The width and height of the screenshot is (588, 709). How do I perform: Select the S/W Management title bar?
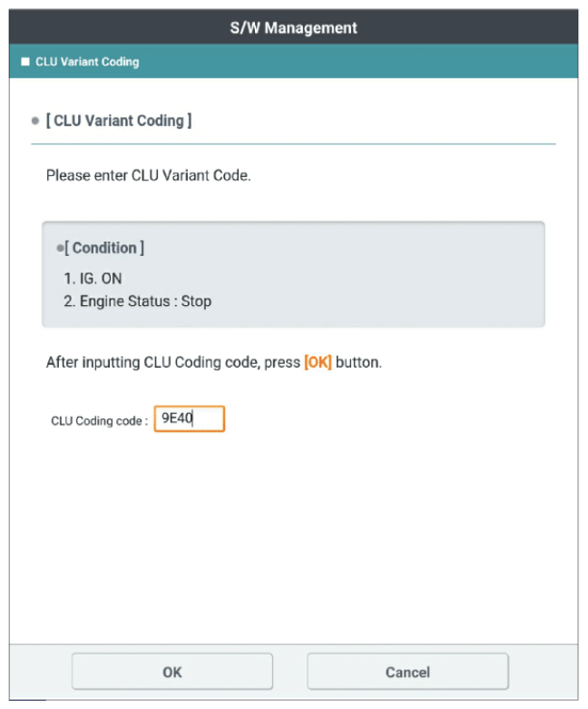click(293, 26)
